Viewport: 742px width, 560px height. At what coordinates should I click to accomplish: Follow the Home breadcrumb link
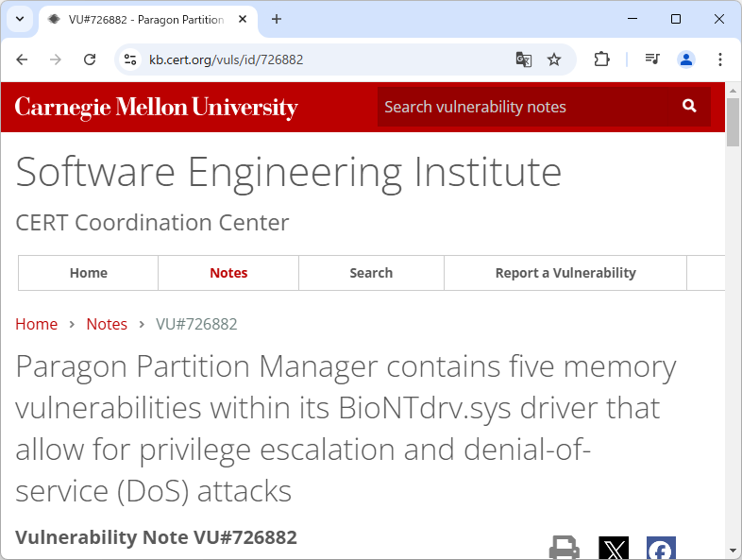click(37, 324)
